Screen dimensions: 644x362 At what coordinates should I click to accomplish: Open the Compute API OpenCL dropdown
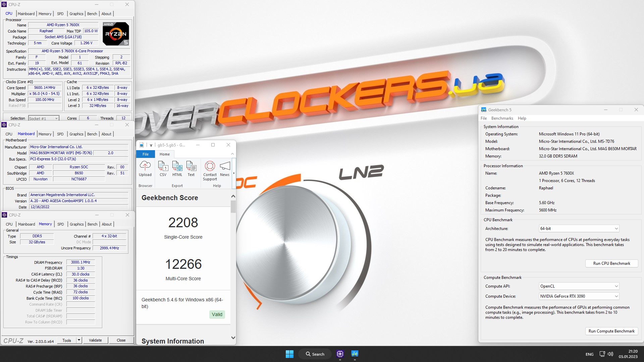[x=579, y=286]
